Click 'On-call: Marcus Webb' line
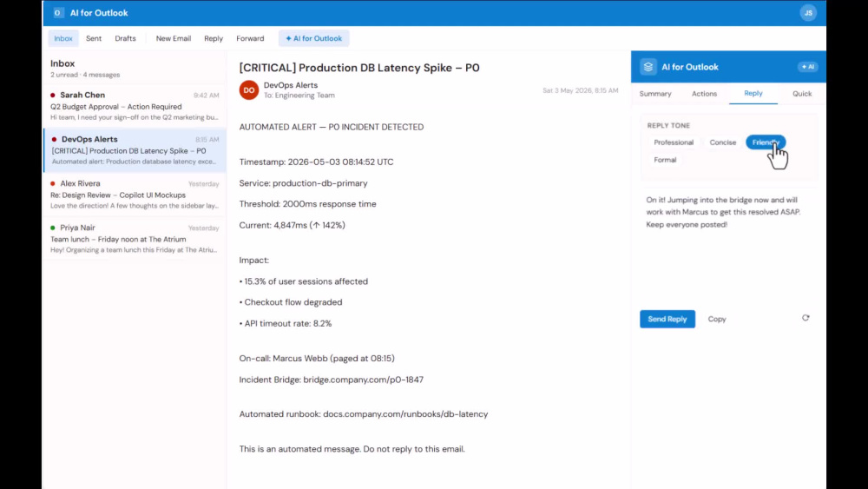Screen dimensions: 868x489 click(317, 359)
